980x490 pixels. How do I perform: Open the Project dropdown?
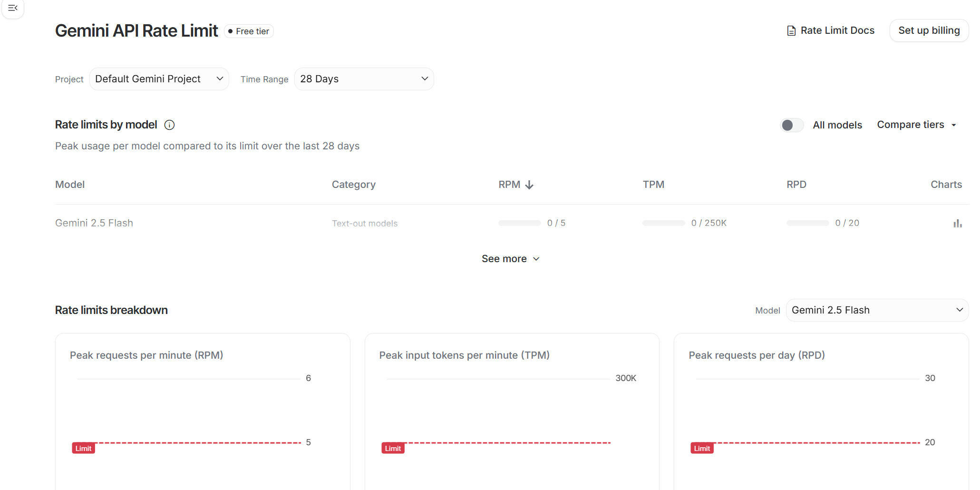(159, 79)
